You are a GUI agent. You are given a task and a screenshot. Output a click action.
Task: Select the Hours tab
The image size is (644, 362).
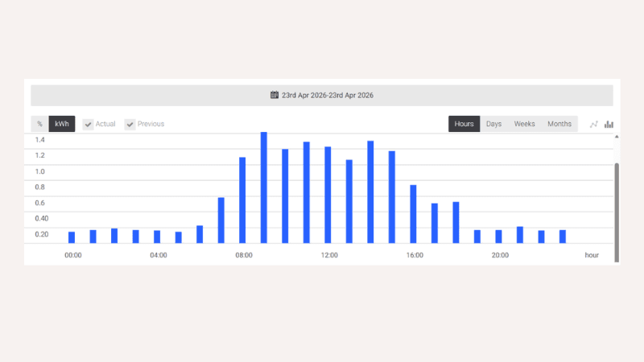pyautogui.click(x=464, y=124)
